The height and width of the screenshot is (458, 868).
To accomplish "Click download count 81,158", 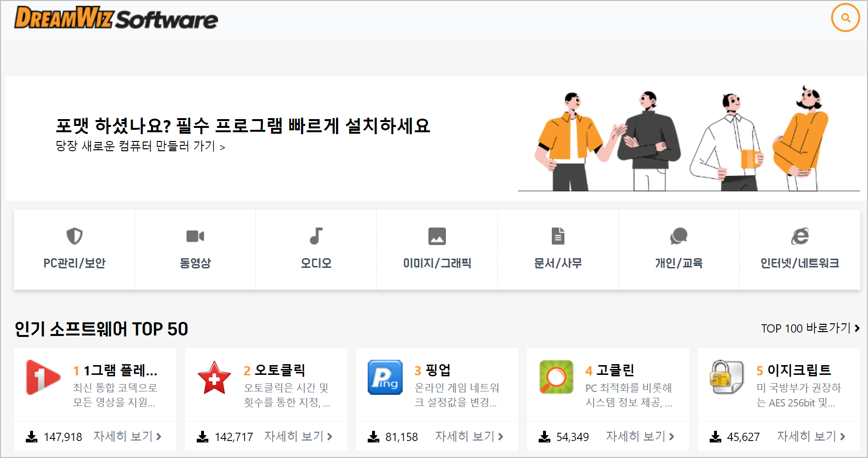I will coord(402,437).
